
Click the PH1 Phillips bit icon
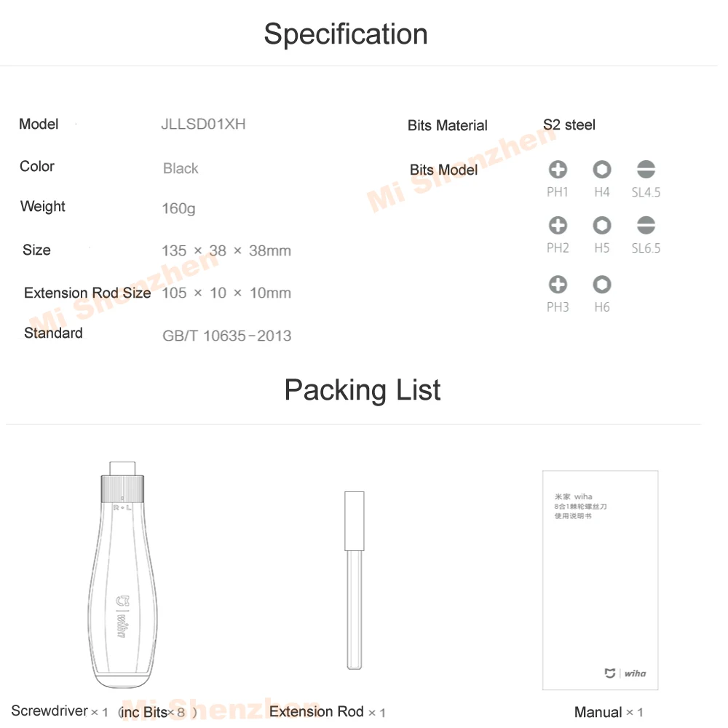pos(558,170)
